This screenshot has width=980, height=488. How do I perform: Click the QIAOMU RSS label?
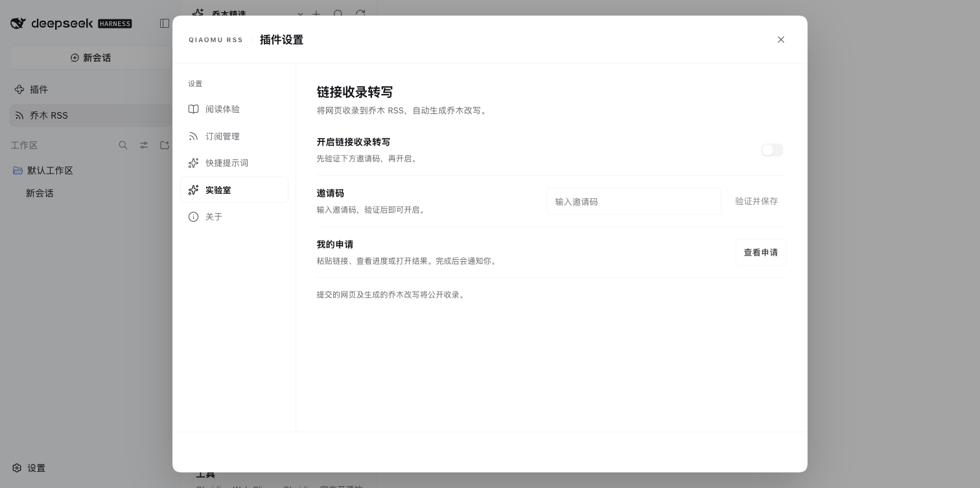tap(216, 40)
